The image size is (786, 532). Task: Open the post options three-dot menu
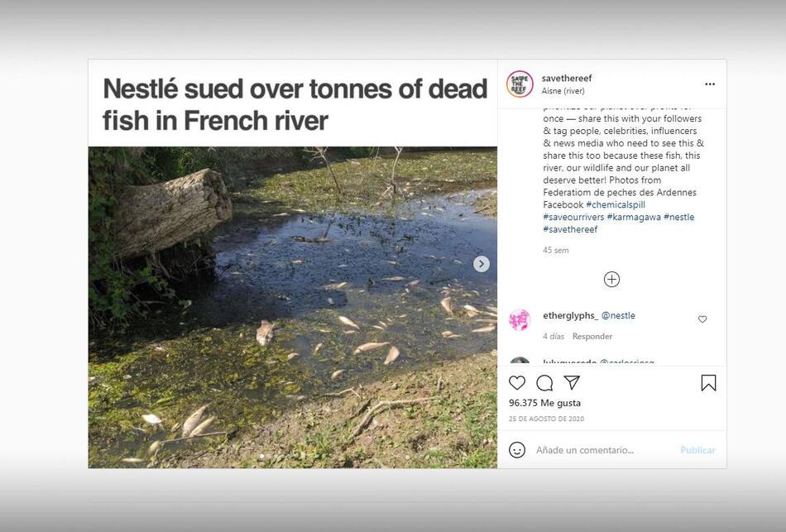coord(710,84)
